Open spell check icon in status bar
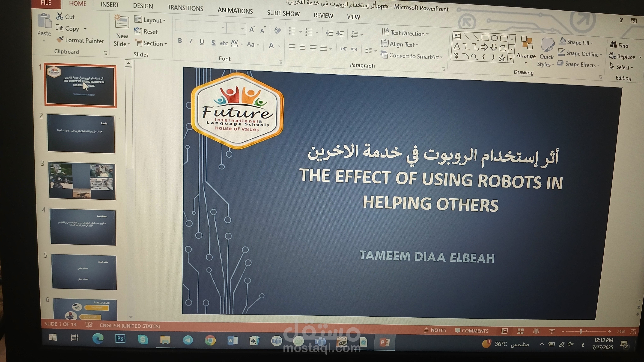This screenshot has width=644, height=362. 89,324
